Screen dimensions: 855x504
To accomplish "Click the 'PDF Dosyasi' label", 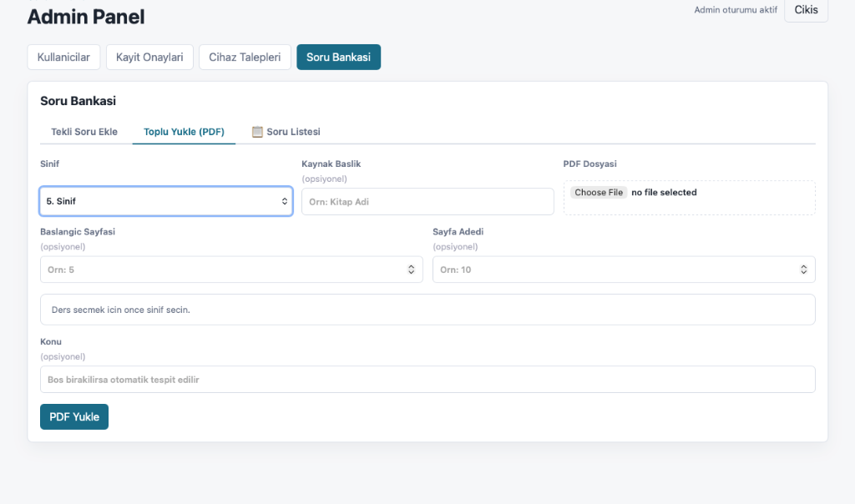I will pos(590,164).
